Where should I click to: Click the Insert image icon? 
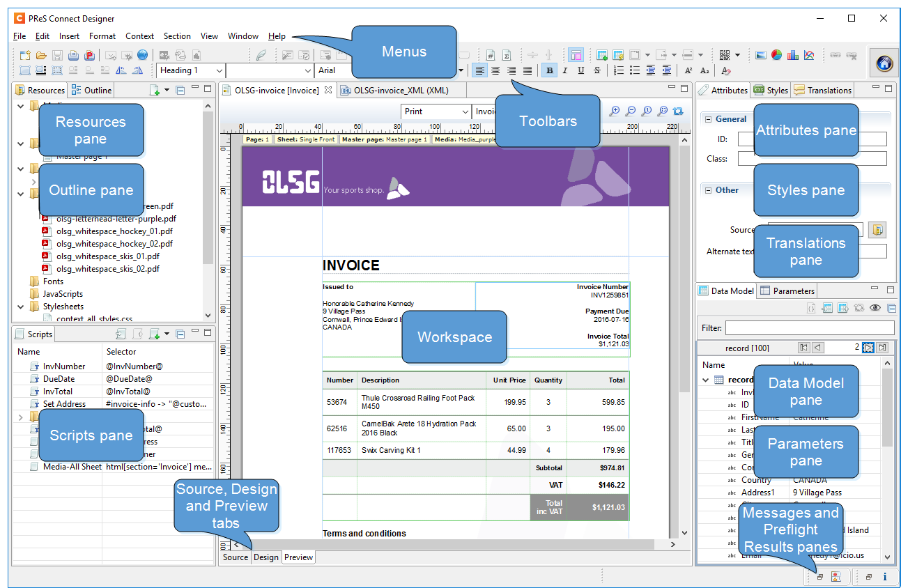pyautogui.click(x=761, y=55)
